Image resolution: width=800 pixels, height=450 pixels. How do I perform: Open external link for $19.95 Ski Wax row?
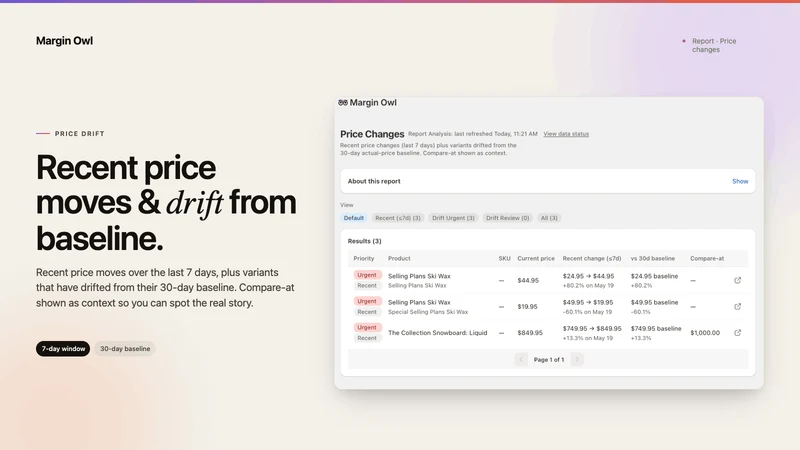737,307
